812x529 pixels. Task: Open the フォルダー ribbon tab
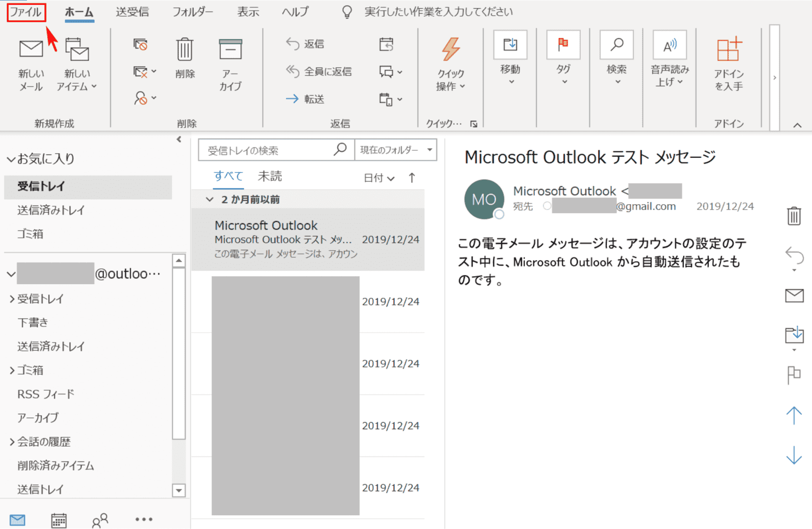click(192, 12)
